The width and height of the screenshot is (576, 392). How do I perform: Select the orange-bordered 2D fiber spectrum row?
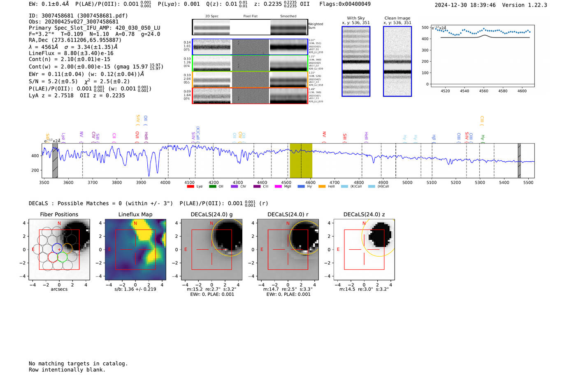[250, 79]
